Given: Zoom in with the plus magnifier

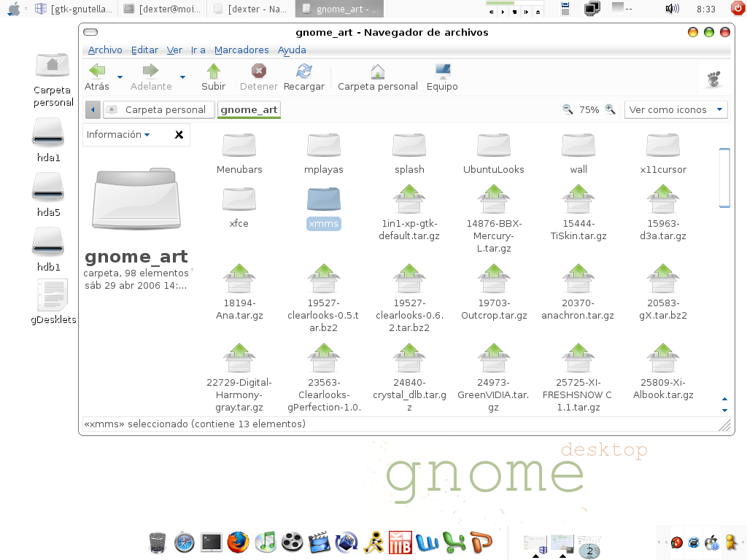Looking at the screenshot, I should (x=611, y=109).
